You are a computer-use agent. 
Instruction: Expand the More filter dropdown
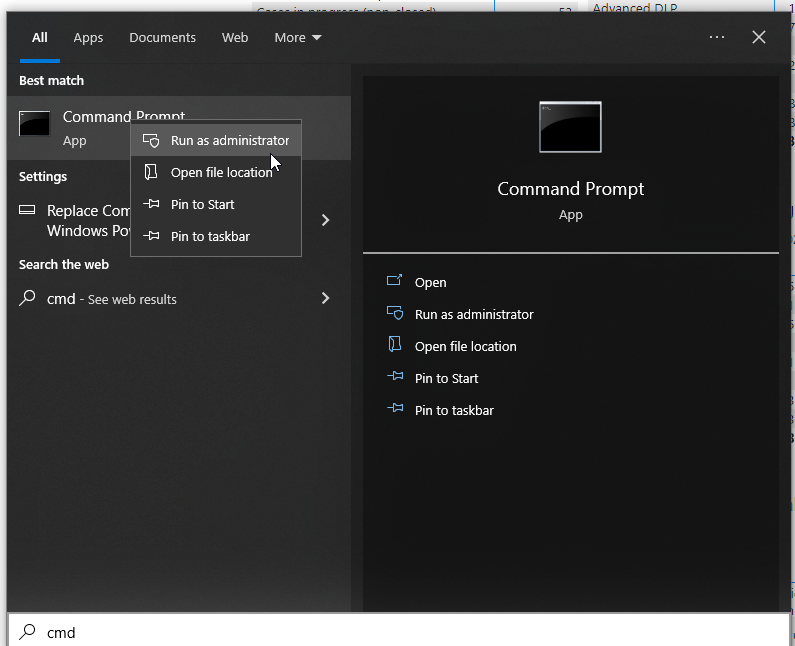click(298, 38)
